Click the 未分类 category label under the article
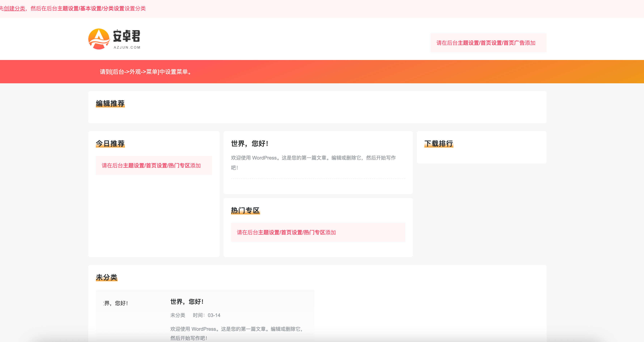Image resolution: width=644 pixels, height=342 pixels. [177, 315]
